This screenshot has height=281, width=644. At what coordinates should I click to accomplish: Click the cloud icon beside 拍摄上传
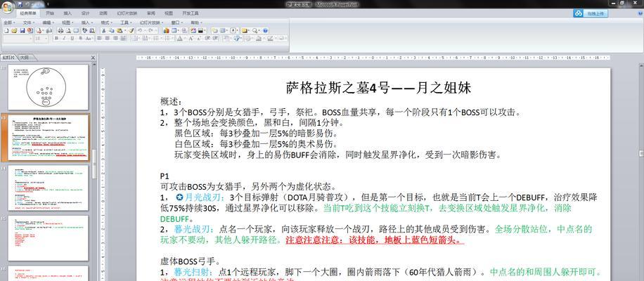[579, 13]
